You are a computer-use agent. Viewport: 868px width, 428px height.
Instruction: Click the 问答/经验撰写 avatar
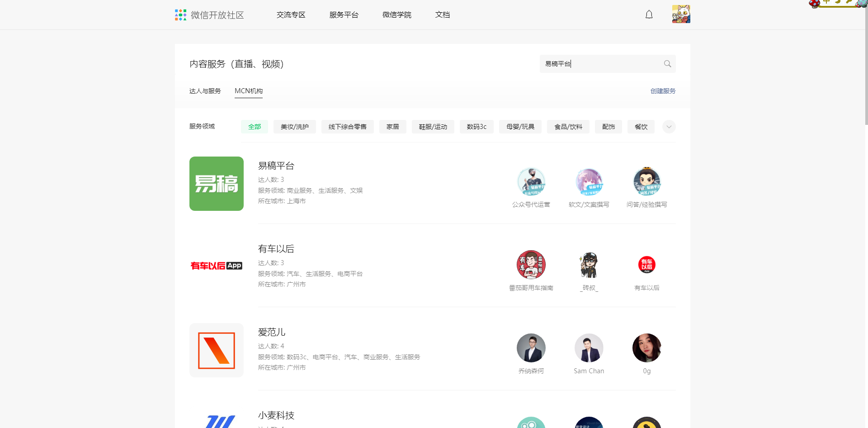coord(647,182)
